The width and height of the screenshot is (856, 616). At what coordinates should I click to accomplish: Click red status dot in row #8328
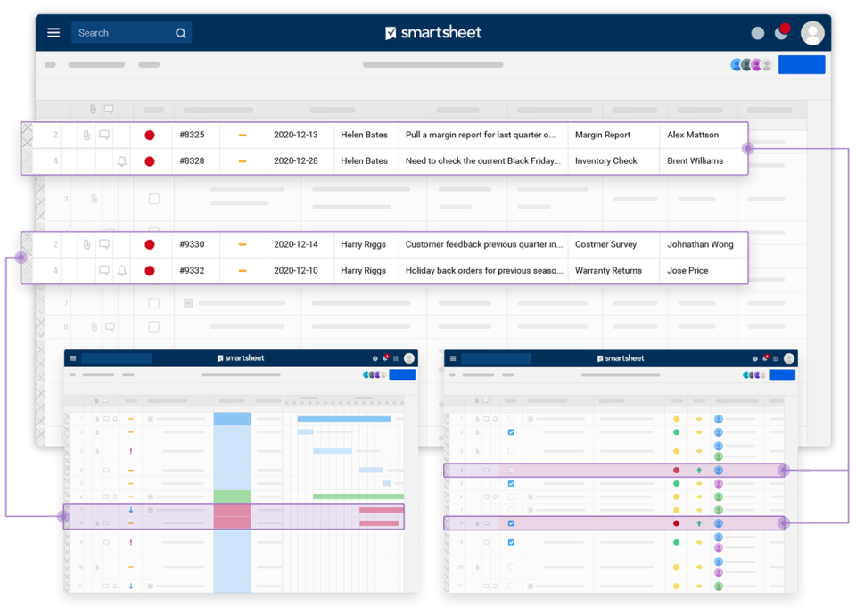(150, 161)
